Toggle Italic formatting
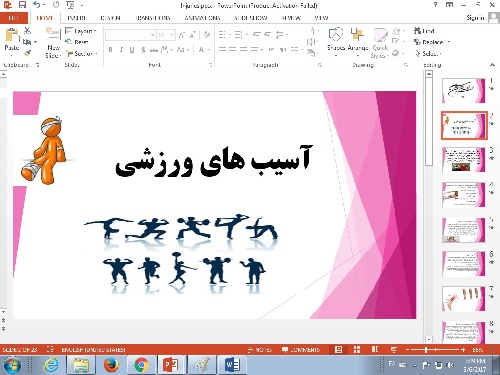The width and height of the screenshot is (500, 375). click(121, 50)
